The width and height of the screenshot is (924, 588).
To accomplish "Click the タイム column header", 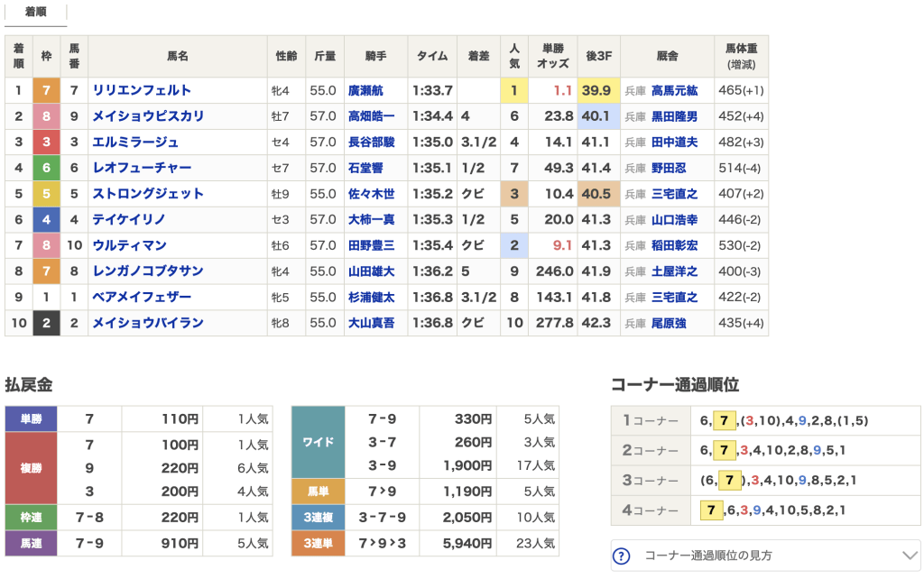I will [432, 57].
